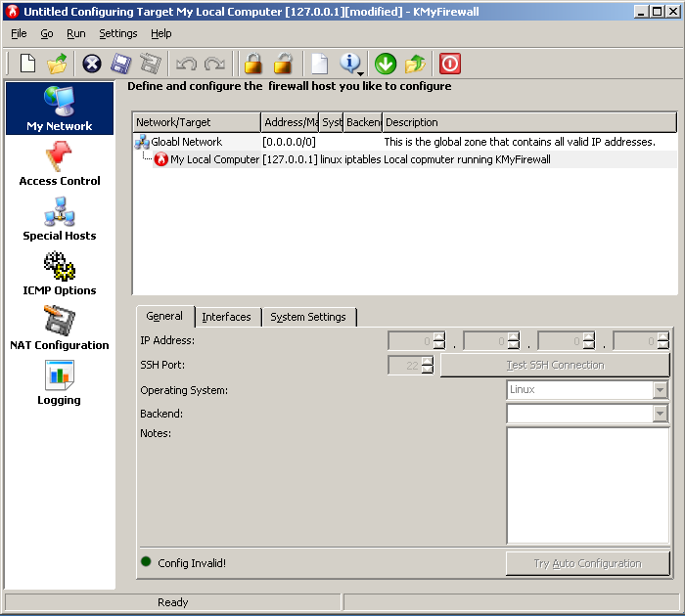Click the Address/Mask column header
The image size is (685, 616).
[x=290, y=122]
